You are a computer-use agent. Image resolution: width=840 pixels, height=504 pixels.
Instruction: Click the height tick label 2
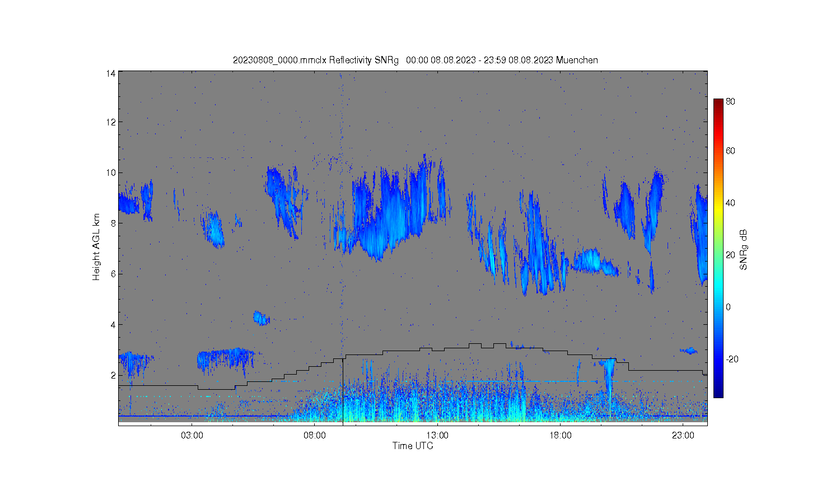coord(113,375)
